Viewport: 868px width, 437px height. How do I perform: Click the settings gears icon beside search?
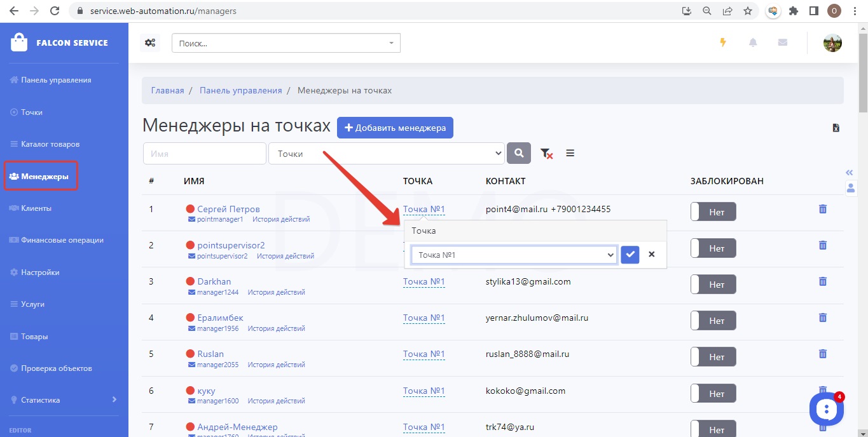point(150,43)
